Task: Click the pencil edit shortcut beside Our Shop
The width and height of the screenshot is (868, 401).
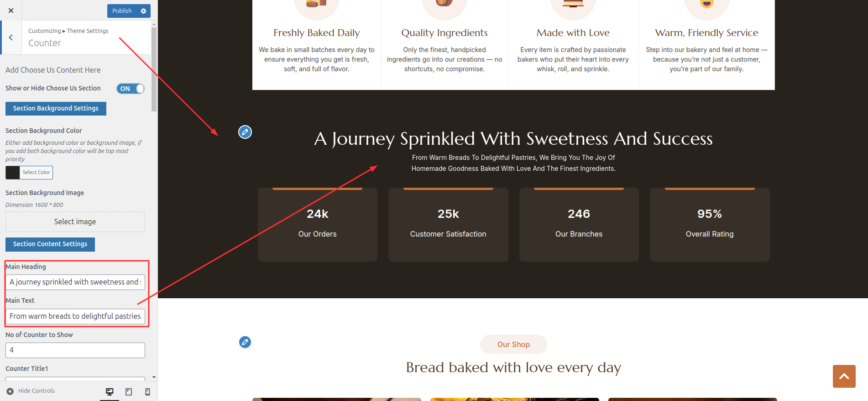Action: point(245,342)
